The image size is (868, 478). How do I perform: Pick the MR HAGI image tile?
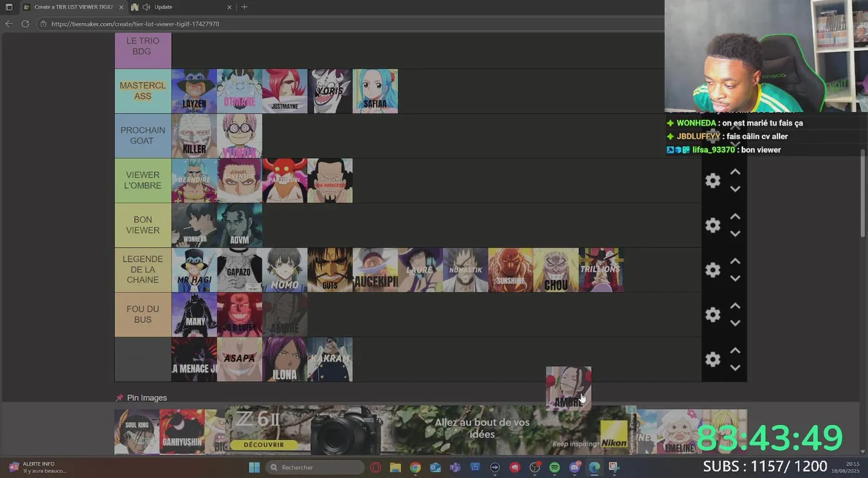tap(195, 270)
